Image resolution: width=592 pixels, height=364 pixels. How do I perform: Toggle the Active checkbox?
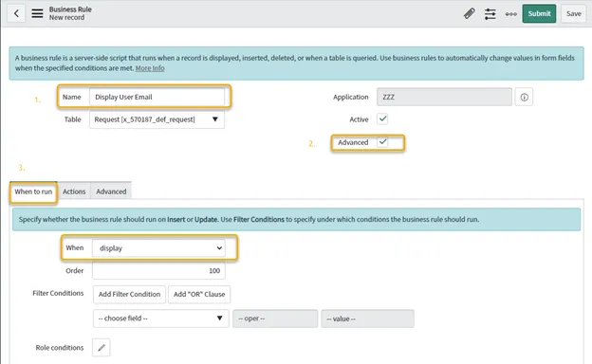382,118
